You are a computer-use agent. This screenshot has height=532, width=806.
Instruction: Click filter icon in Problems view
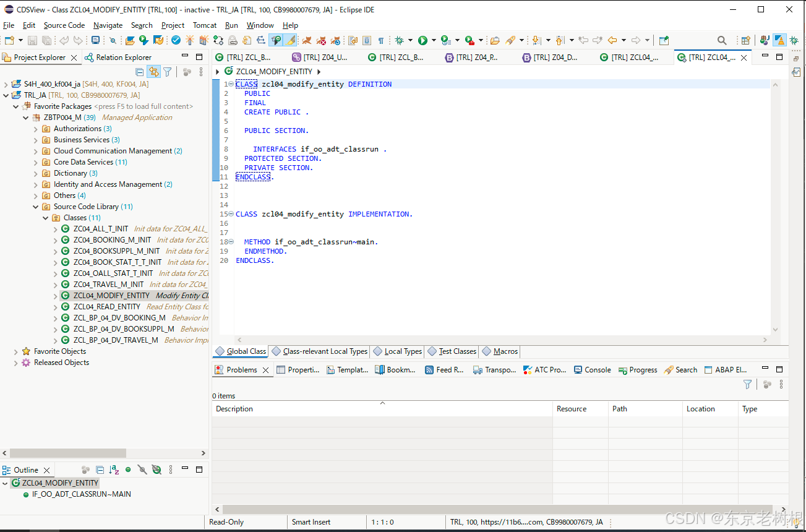(x=747, y=385)
